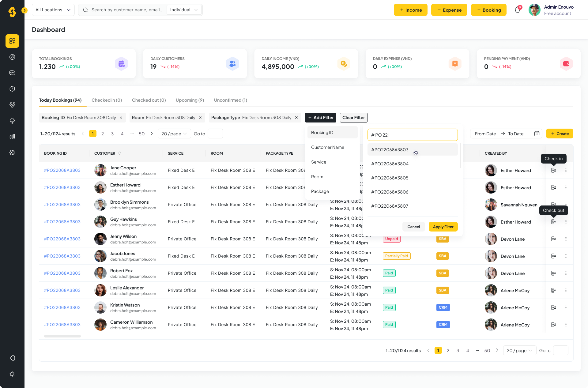Toggle sorting on the Customer column header
This screenshot has height=388, width=588.
(120, 153)
